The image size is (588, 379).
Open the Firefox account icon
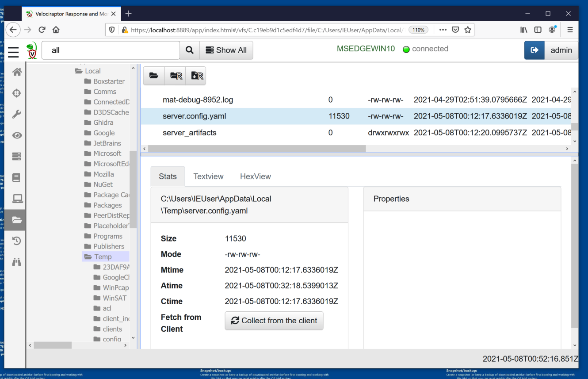point(553,30)
